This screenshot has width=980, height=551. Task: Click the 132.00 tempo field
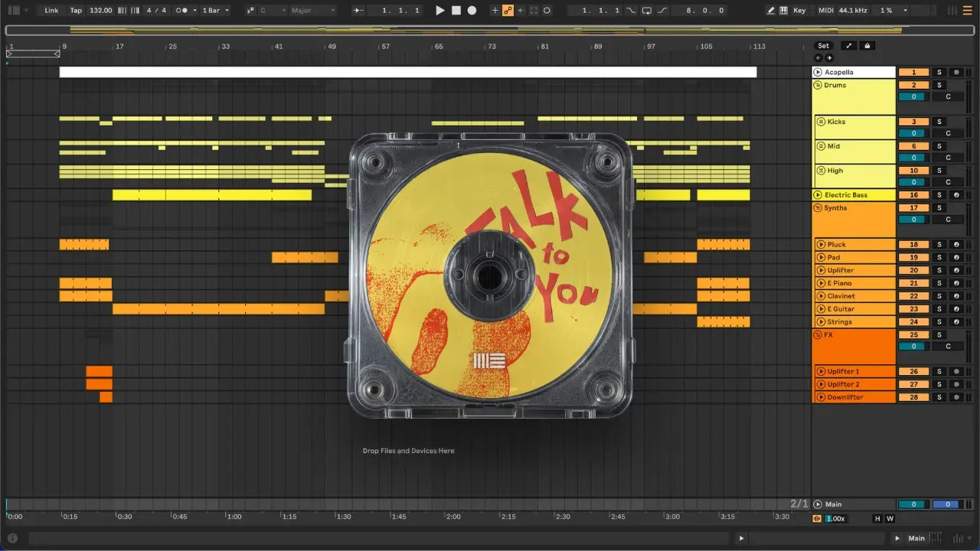coord(100,11)
